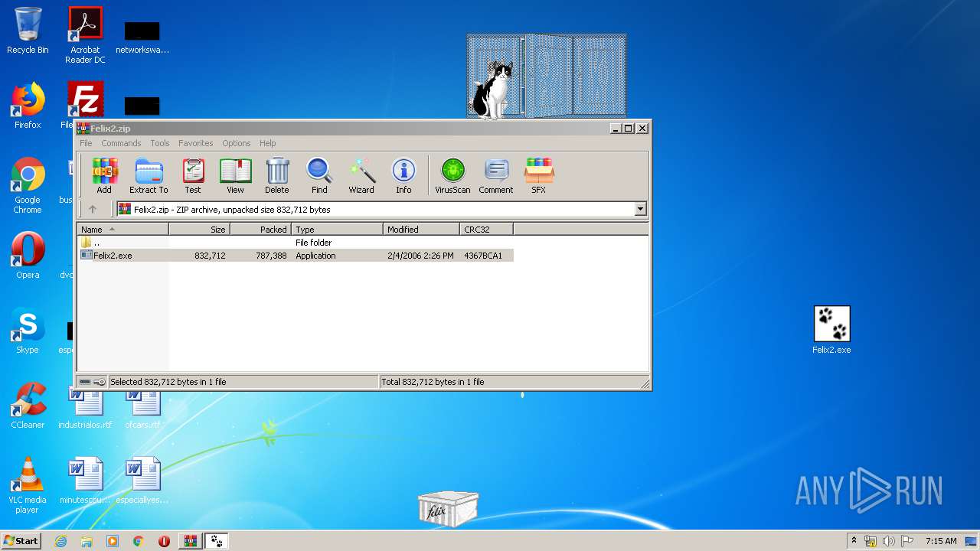
Task: Open the Recycle Bin desktop icon
Action: [28, 31]
